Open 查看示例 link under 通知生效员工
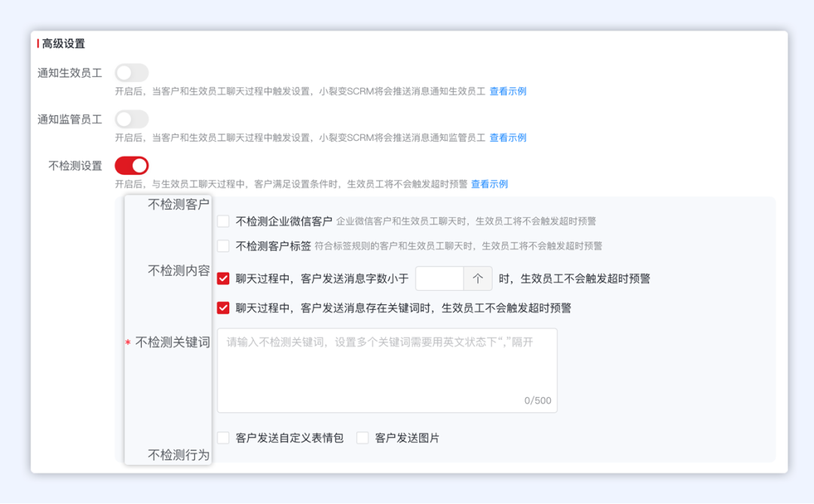This screenshot has width=814, height=504. (507, 92)
